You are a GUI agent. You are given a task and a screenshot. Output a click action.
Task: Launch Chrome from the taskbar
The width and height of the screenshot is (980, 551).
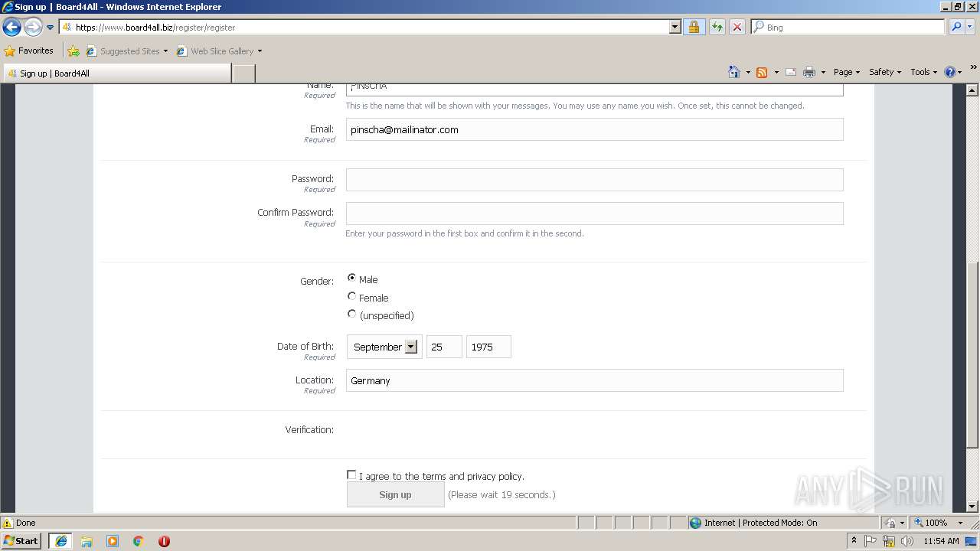[x=139, y=541]
